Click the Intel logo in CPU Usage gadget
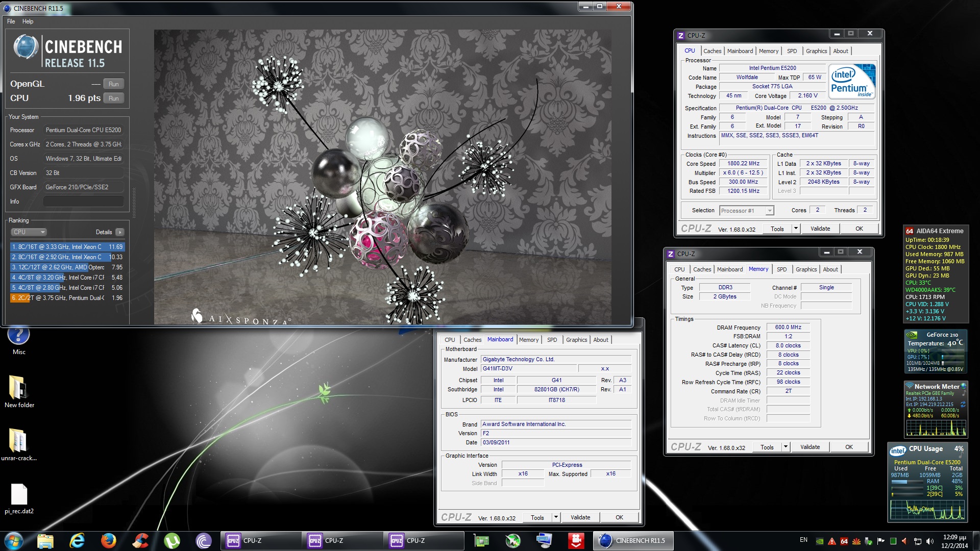 pos(898,450)
